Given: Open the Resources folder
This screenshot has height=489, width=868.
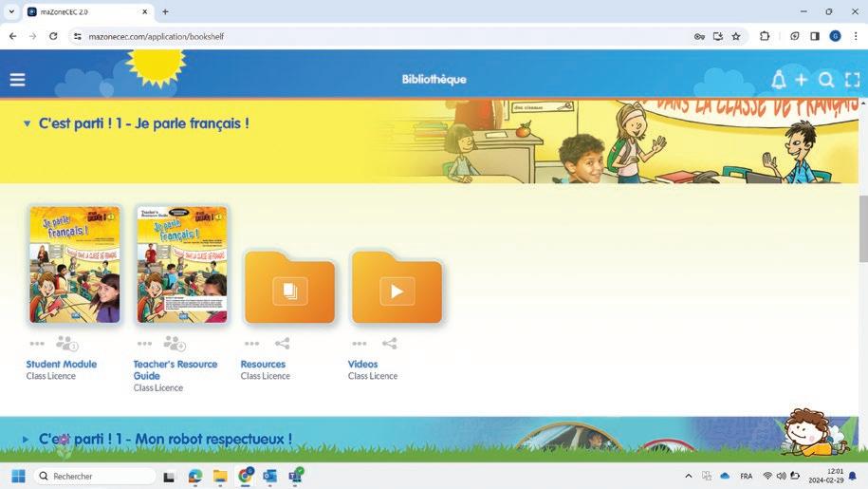Looking at the screenshot, I should [289, 288].
